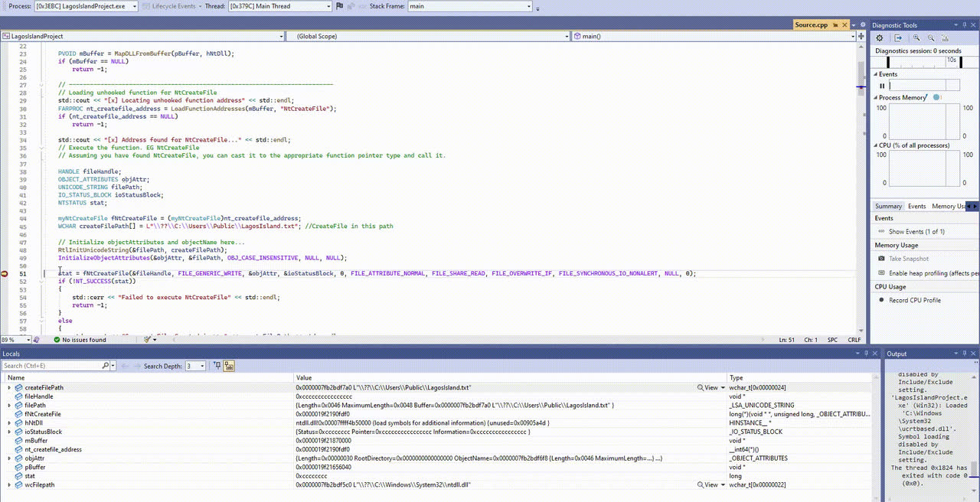Click the zoom out icon in Diagnostic Tools
The height and width of the screenshot is (502, 980).
point(931,38)
